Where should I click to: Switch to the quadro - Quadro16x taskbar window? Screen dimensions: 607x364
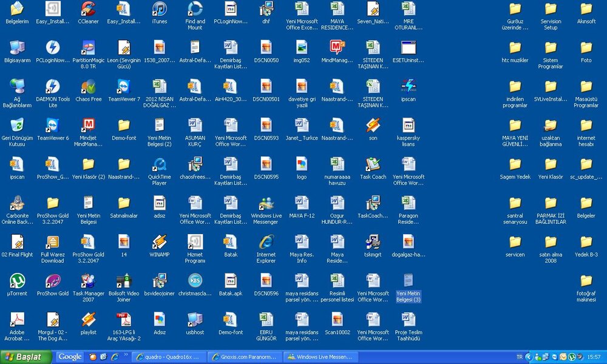click(168, 357)
